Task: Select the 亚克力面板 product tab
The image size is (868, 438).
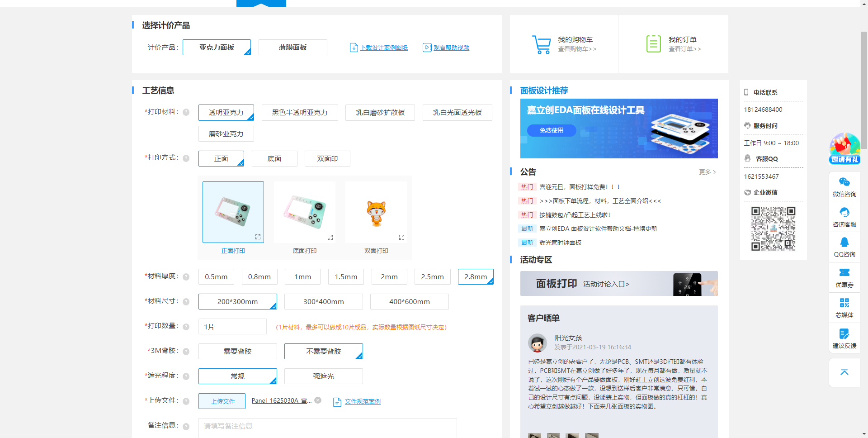Action: point(217,47)
